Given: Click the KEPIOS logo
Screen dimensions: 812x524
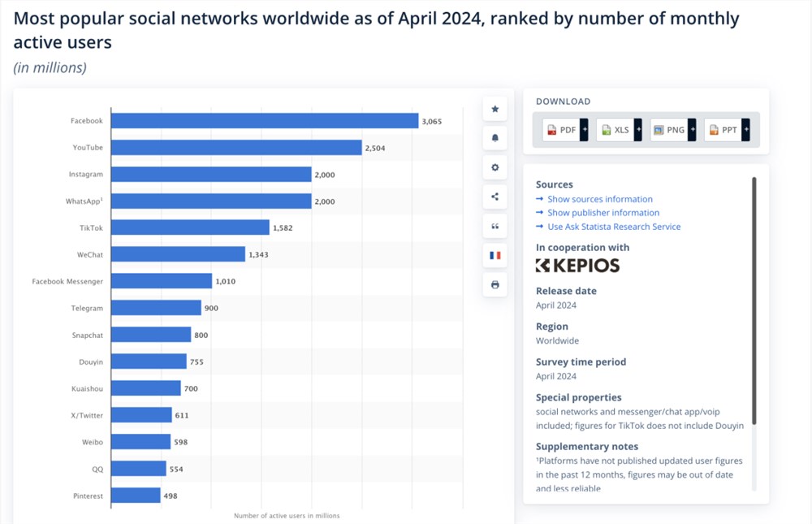Looking at the screenshot, I should (x=577, y=266).
